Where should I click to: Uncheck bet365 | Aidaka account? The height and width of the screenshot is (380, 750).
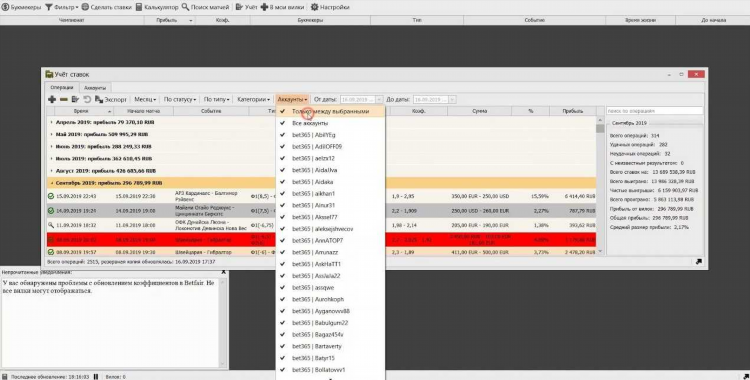330,182
